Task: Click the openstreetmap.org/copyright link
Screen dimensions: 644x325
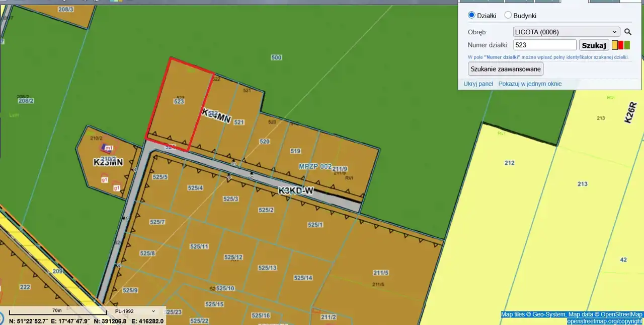Action: coord(604,321)
